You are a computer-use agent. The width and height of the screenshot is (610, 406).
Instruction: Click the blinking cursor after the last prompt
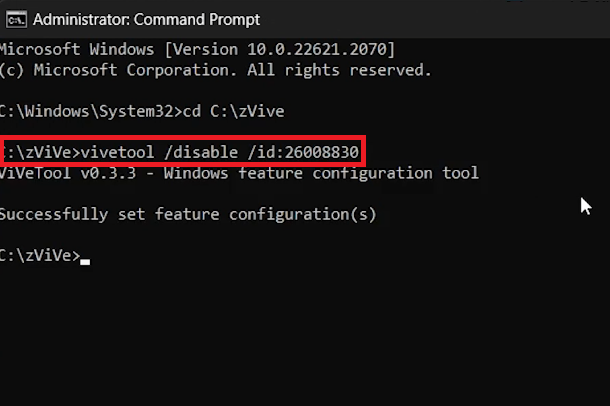coord(86,259)
